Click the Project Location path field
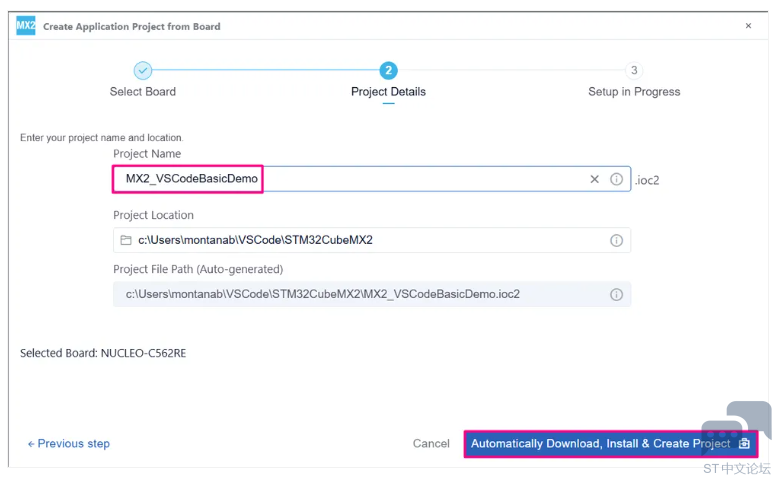Viewport: 780px width, 484px height. click(x=372, y=240)
